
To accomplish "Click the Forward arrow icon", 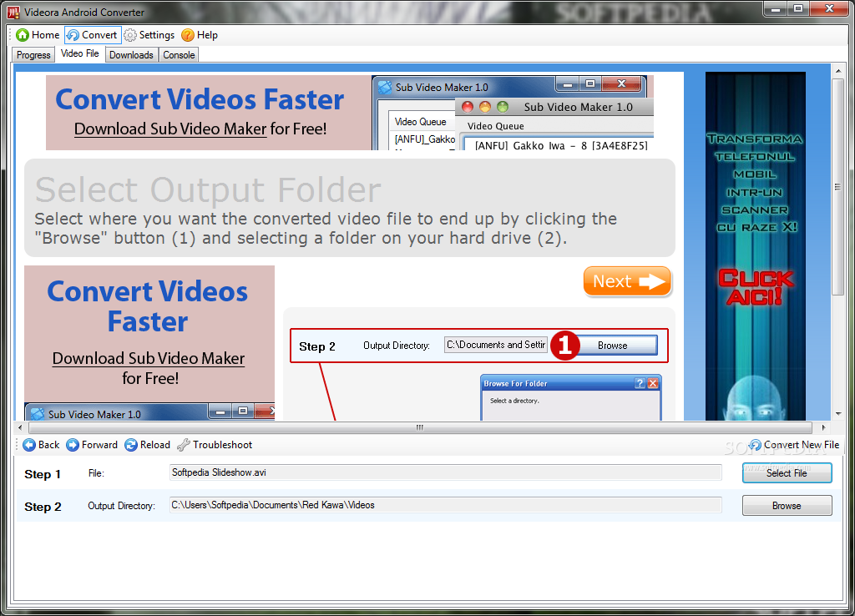I will [x=73, y=445].
